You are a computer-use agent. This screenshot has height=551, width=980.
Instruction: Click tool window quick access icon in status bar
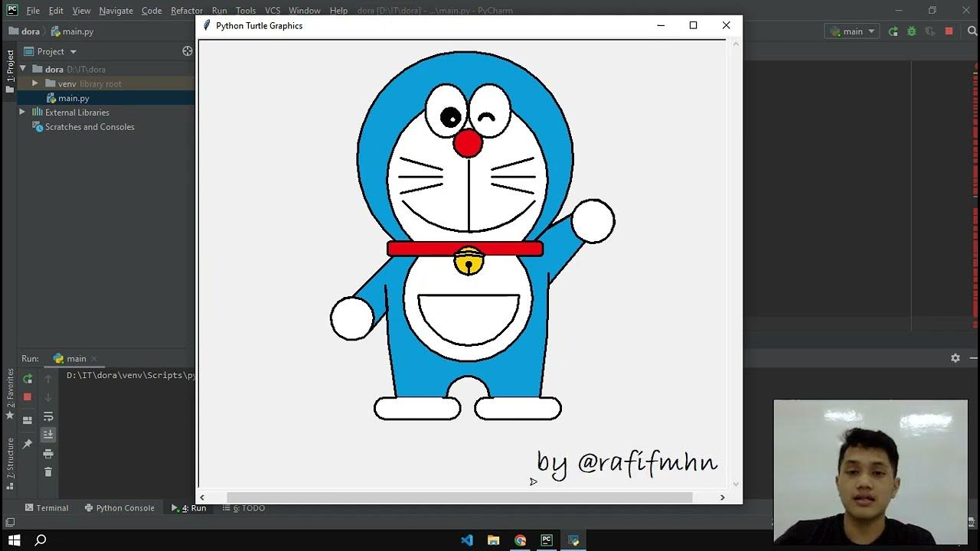pos(10,523)
